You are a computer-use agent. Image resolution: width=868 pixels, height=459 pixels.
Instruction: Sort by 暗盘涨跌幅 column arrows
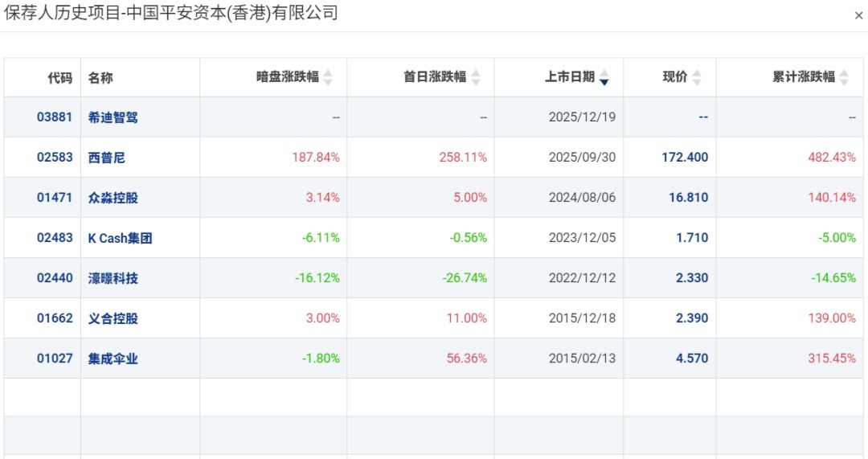click(328, 77)
